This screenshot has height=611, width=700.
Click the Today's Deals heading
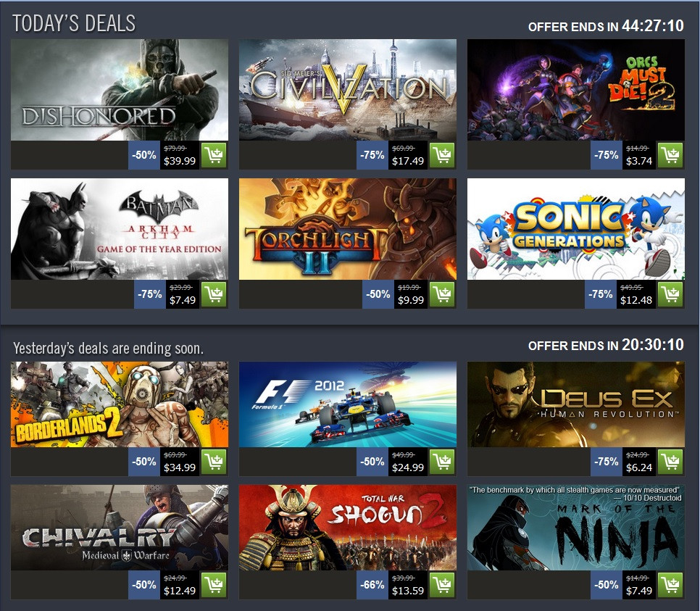pyautogui.click(x=74, y=23)
